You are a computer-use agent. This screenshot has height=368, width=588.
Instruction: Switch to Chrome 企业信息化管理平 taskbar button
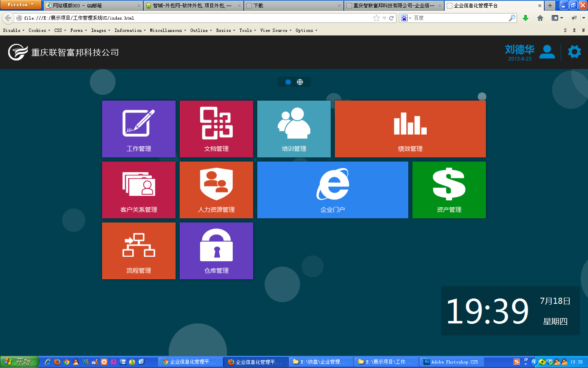[x=191, y=362]
